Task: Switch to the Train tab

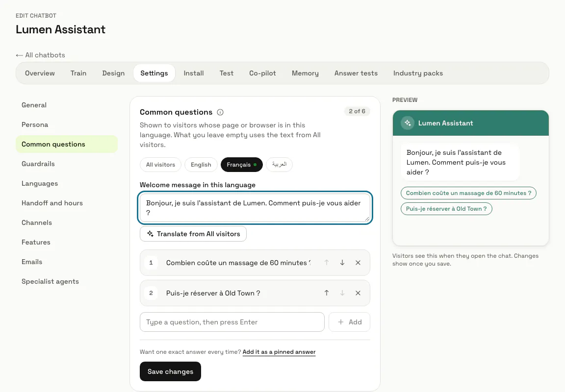Action: [78, 73]
